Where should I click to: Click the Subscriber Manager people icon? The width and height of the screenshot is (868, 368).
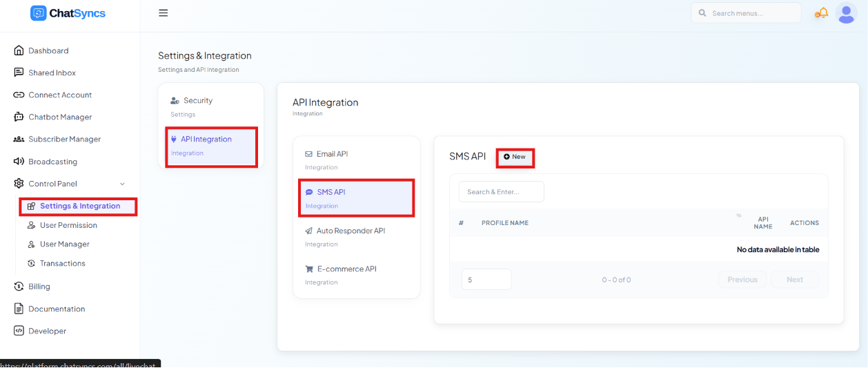point(19,139)
